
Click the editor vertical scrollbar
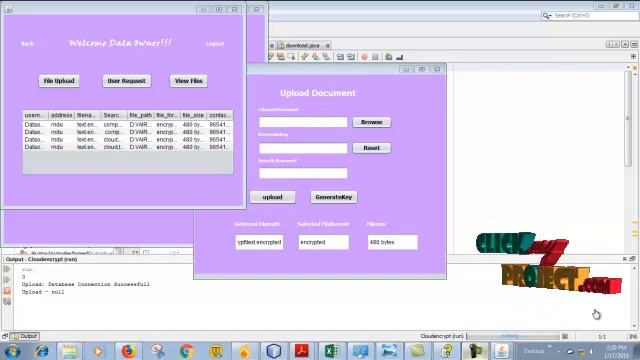pyautogui.click(x=628, y=119)
